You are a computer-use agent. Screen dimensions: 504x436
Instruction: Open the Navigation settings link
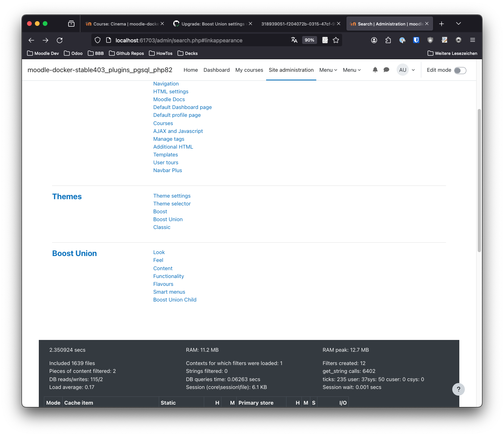point(166,84)
